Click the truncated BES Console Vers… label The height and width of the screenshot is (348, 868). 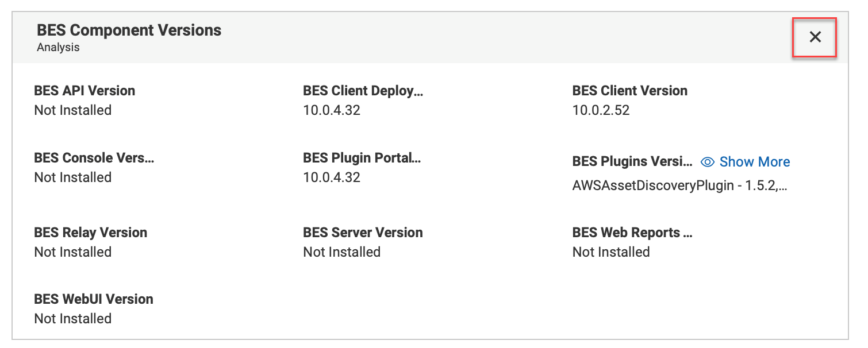click(94, 158)
